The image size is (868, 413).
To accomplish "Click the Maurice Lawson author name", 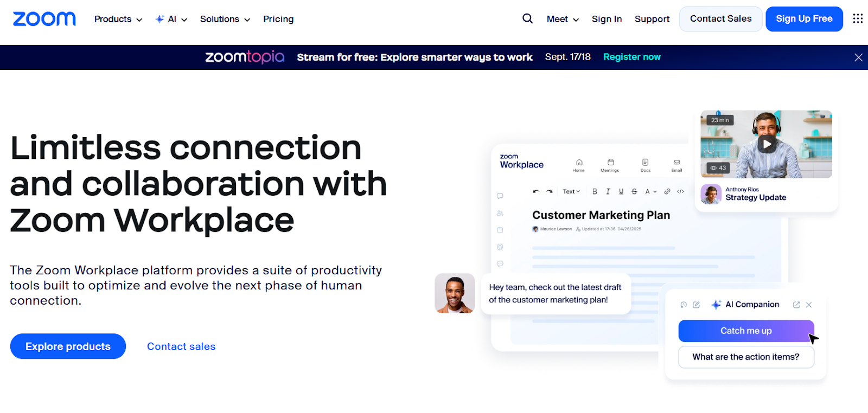I will point(556,229).
